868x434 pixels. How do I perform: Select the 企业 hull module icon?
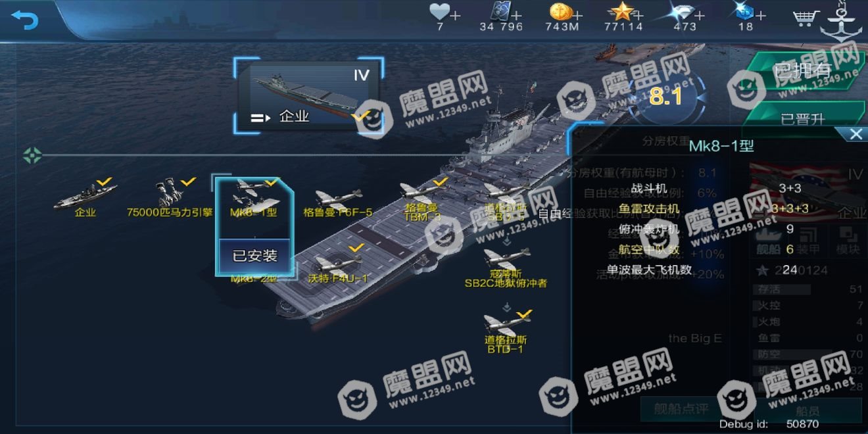85,198
